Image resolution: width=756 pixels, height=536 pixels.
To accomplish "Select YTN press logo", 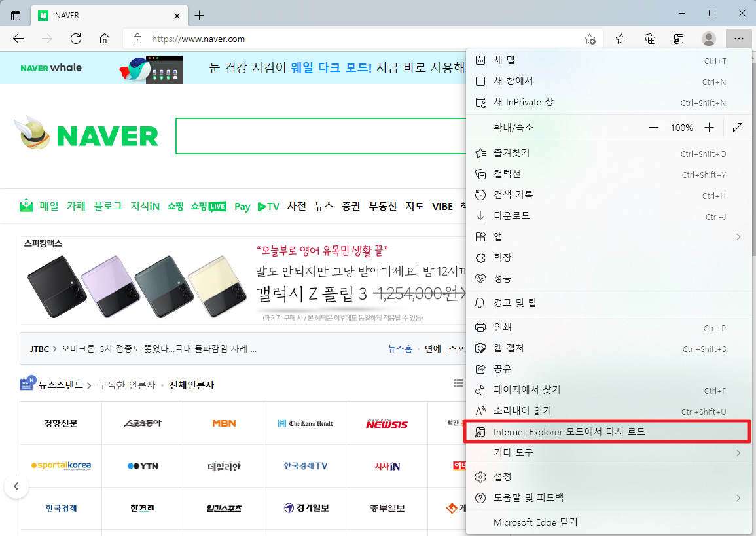I will 143,465.
